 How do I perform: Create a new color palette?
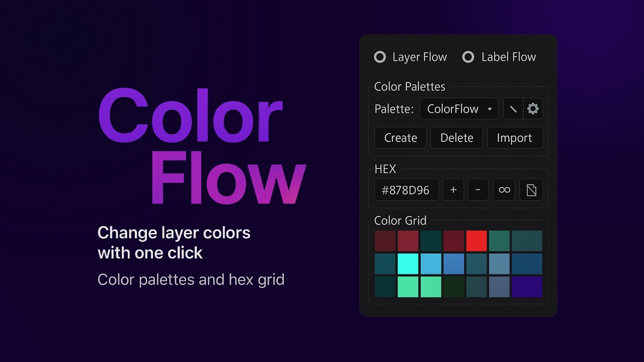pyautogui.click(x=400, y=137)
